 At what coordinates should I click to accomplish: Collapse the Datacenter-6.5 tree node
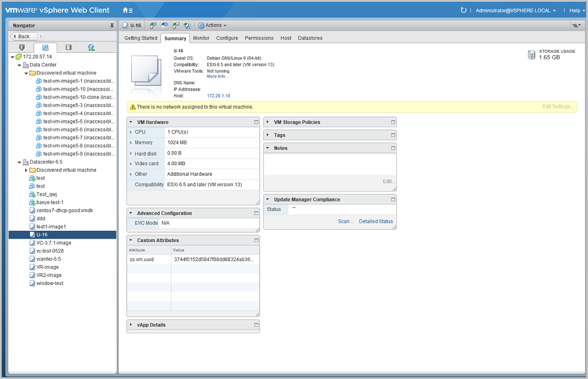coord(19,162)
